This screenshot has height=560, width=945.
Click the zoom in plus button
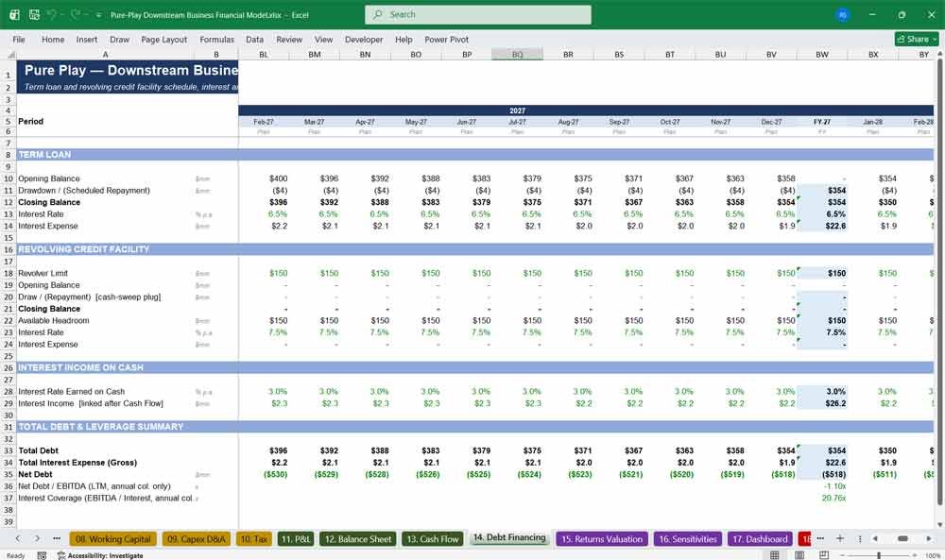click(x=915, y=555)
